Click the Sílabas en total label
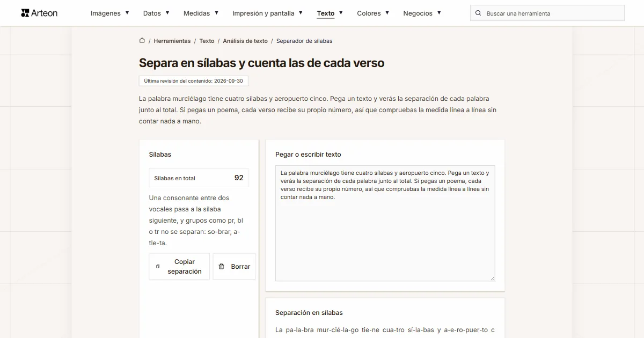644x338 pixels. pos(174,178)
